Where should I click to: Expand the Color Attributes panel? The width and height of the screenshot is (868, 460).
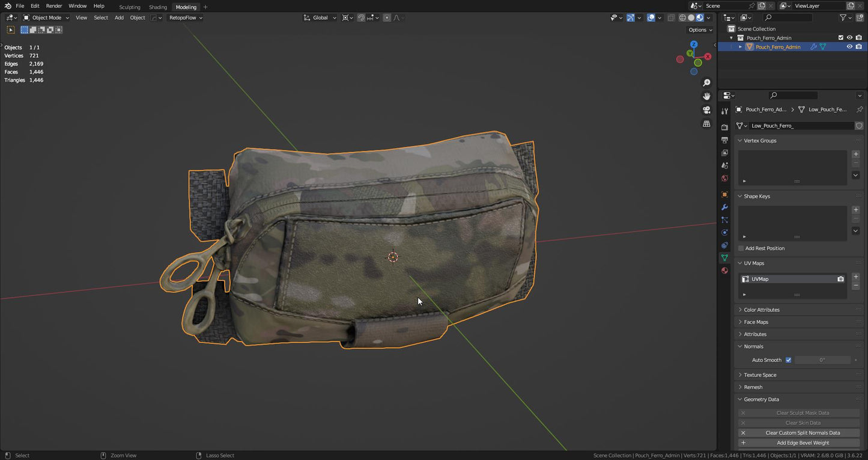tap(761, 310)
